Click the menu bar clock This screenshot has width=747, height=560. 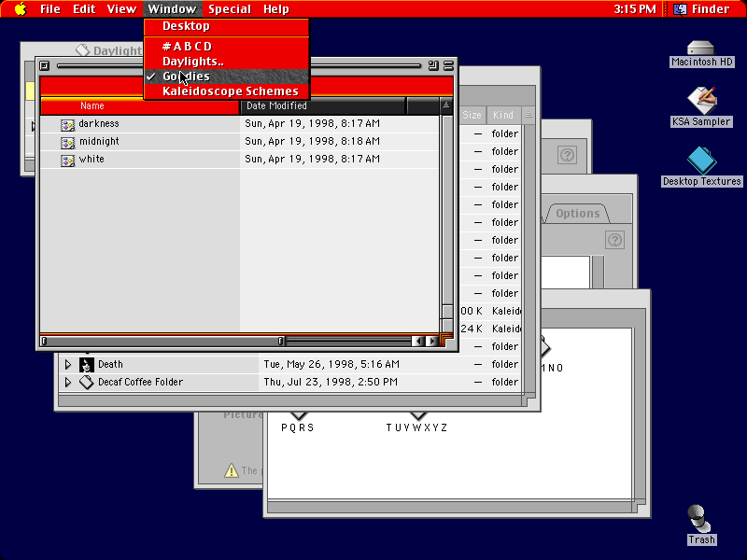point(635,9)
